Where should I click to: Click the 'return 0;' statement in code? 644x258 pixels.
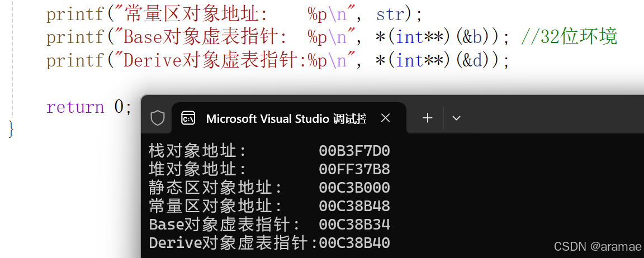(89, 107)
